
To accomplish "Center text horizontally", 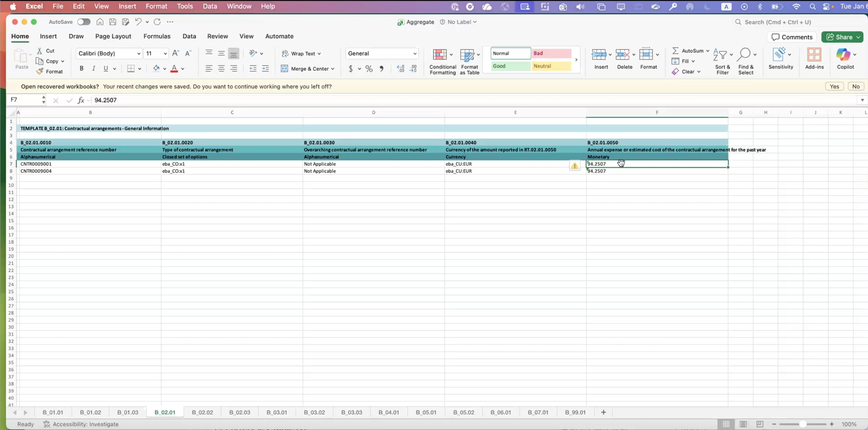I will point(221,68).
